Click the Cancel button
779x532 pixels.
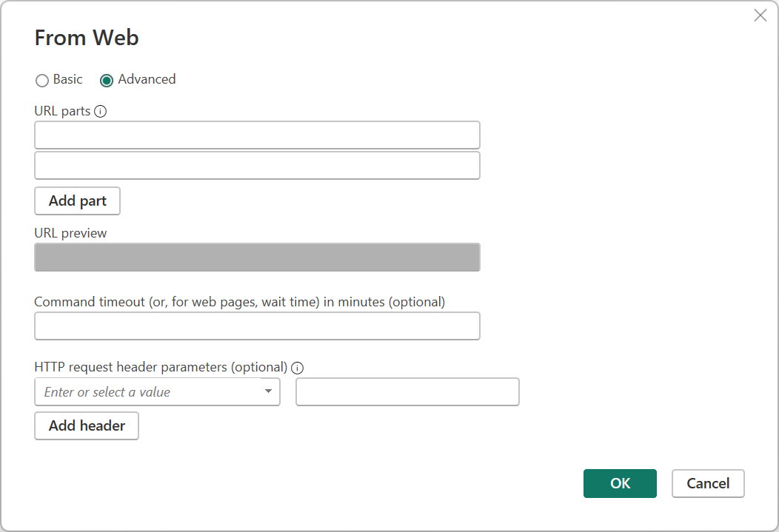click(707, 483)
